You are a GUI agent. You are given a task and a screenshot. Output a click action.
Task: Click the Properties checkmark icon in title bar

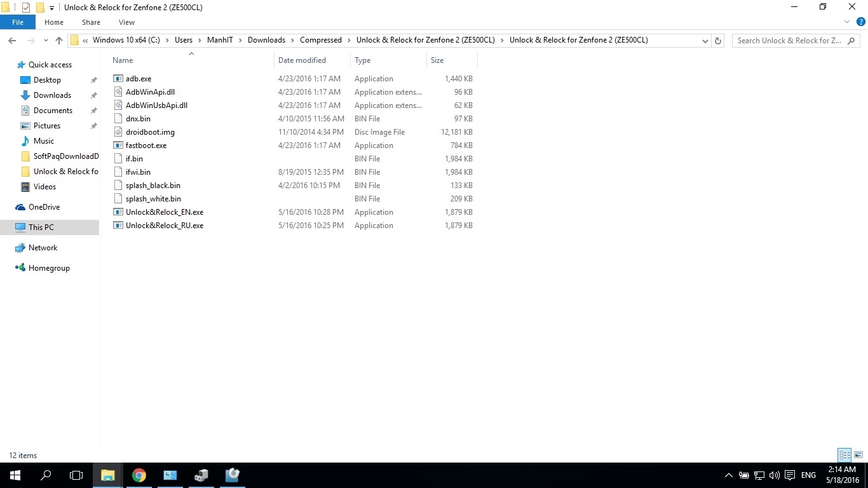[x=26, y=8]
